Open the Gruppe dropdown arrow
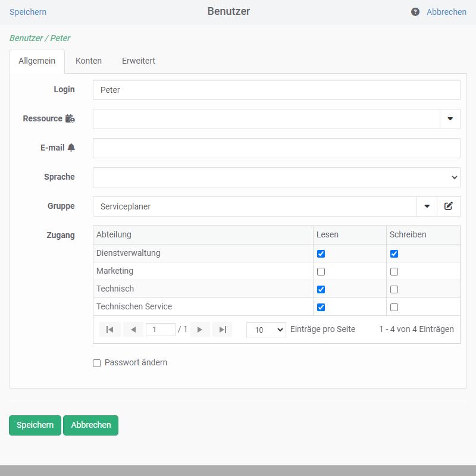Viewport: 476px width, 476px height. (427, 206)
